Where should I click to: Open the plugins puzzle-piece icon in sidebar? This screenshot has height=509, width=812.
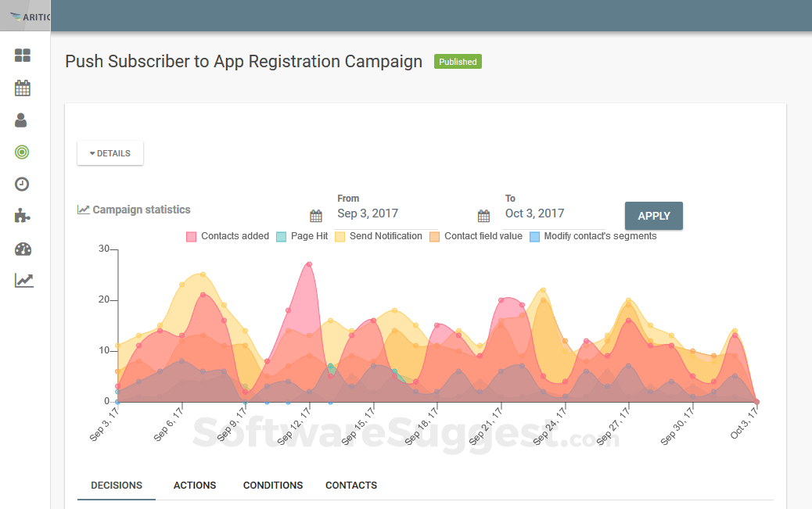click(x=23, y=216)
